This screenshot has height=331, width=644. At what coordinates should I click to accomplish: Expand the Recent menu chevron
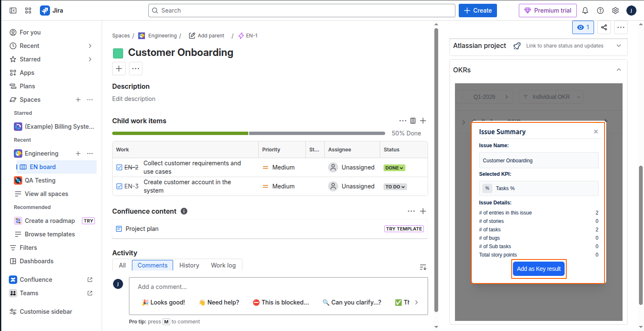click(x=90, y=46)
